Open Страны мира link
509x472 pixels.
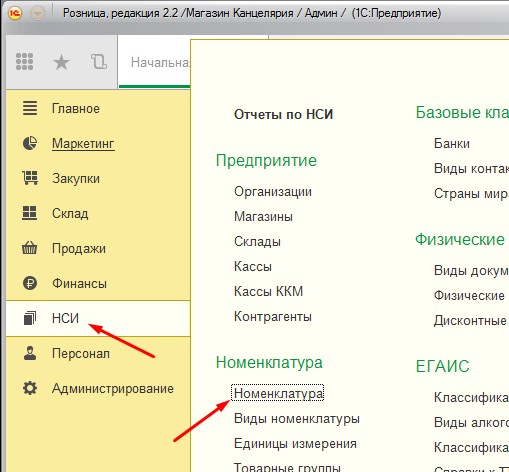point(471,194)
